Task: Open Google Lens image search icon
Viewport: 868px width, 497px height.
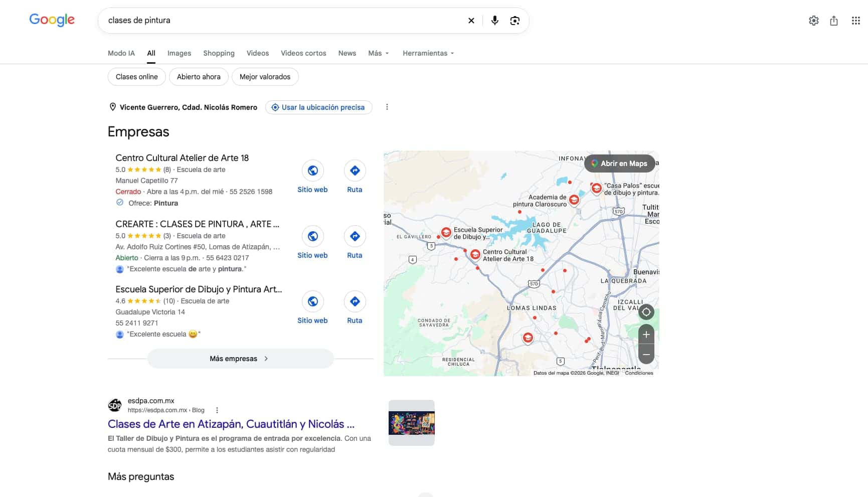Action: (x=514, y=21)
